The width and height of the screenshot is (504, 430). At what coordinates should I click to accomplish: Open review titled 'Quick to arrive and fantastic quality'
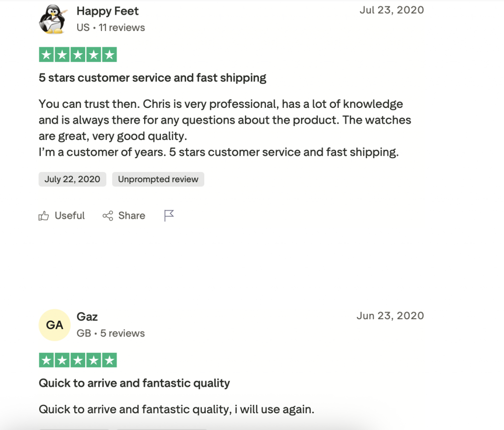tap(134, 383)
